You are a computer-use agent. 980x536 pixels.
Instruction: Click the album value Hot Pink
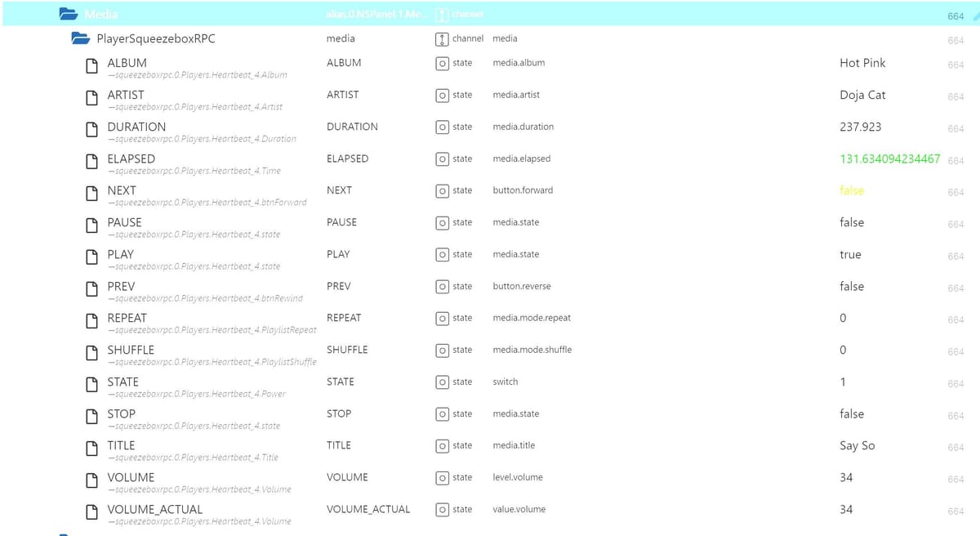tap(862, 63)
